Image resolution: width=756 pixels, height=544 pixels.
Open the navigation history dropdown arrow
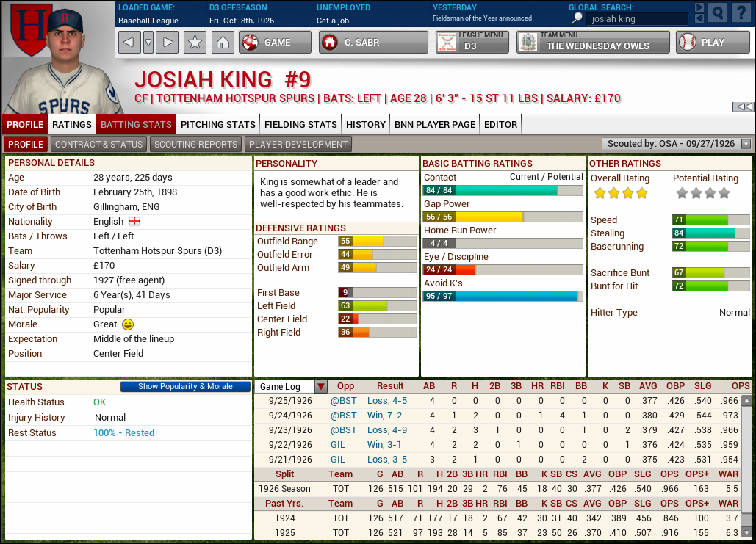pyautogui.click(x=148, y=43)
